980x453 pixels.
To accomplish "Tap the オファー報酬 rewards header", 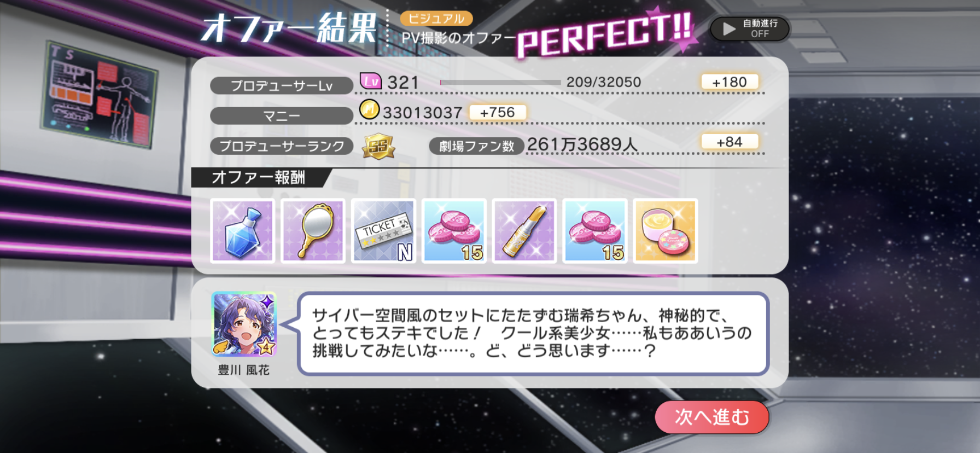I will (259, 177).
